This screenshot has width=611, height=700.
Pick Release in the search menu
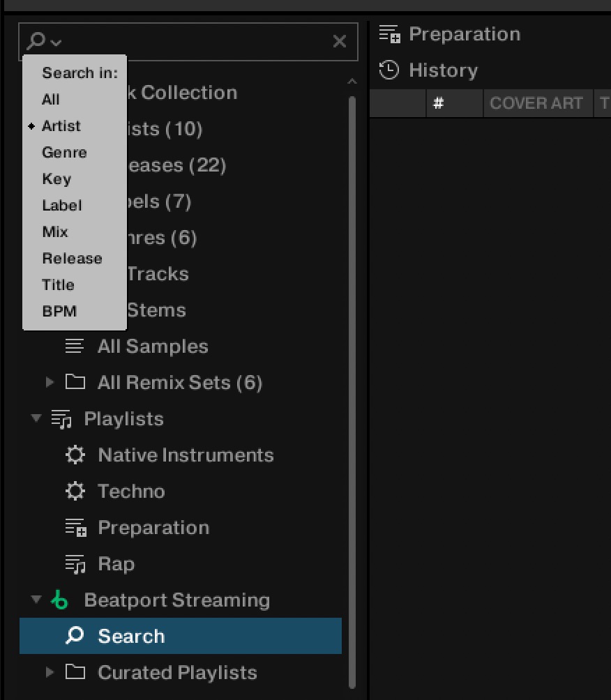(x=72, y=259)
